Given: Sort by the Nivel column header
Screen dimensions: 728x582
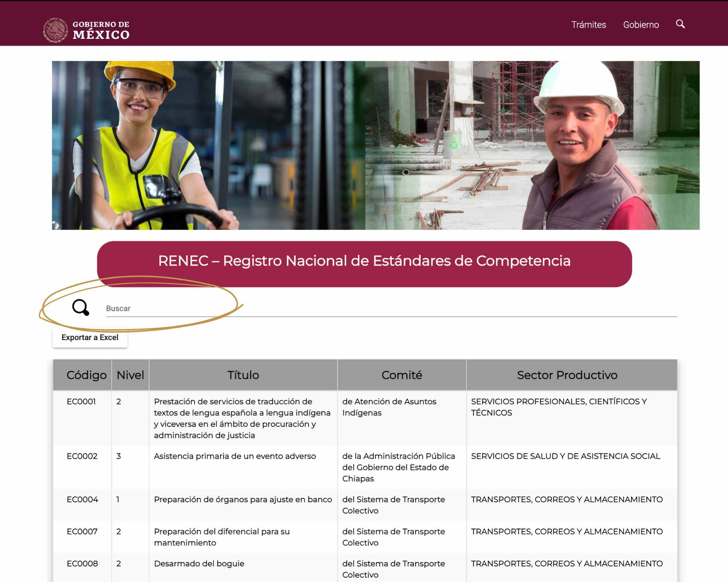Looking at the screenshot, I should click(x=130, y=375).
